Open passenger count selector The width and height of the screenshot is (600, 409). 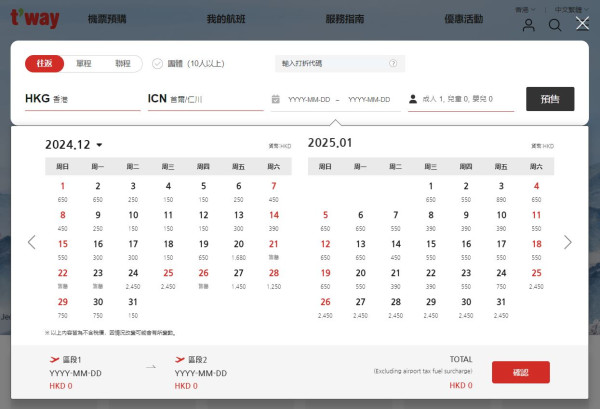pyautogui.click(x=461, y=99)
